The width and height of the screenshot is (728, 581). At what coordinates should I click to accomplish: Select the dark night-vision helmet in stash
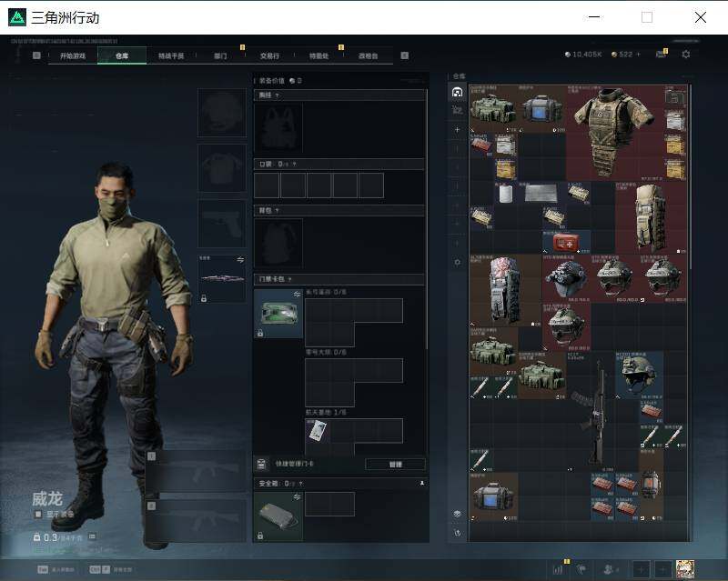[566, 278]
